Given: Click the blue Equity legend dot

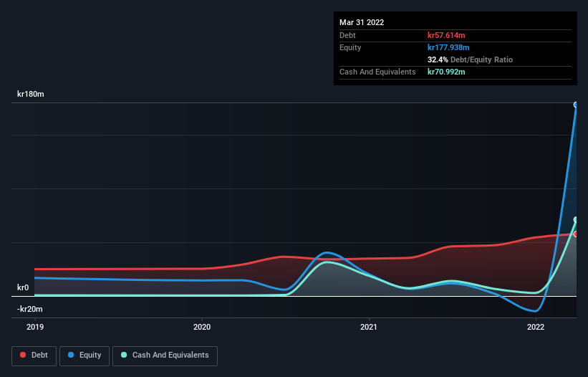Looking at the screenshot, I should tap(71, 355).
